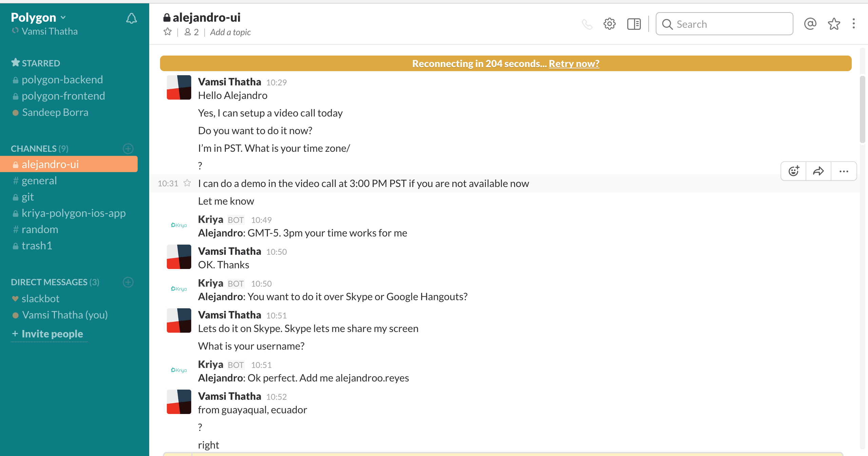
Task: Click the notifications bell icon
Action: 131,18
